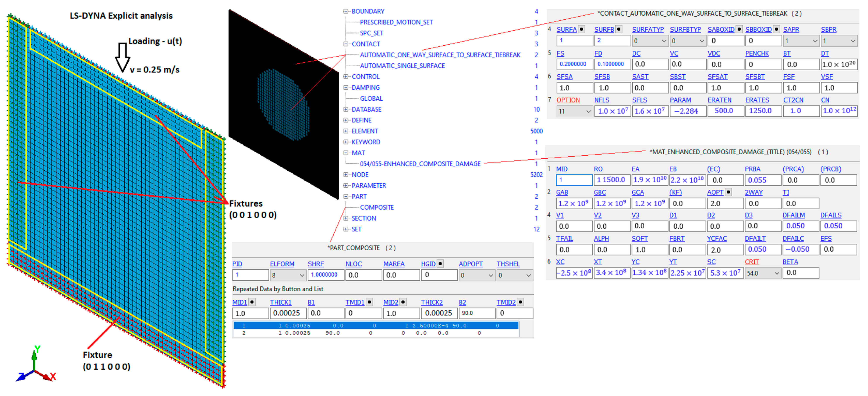Select second row in repeated data list
This screenshot has width=868, height=396.
click(x=376, y=333)
